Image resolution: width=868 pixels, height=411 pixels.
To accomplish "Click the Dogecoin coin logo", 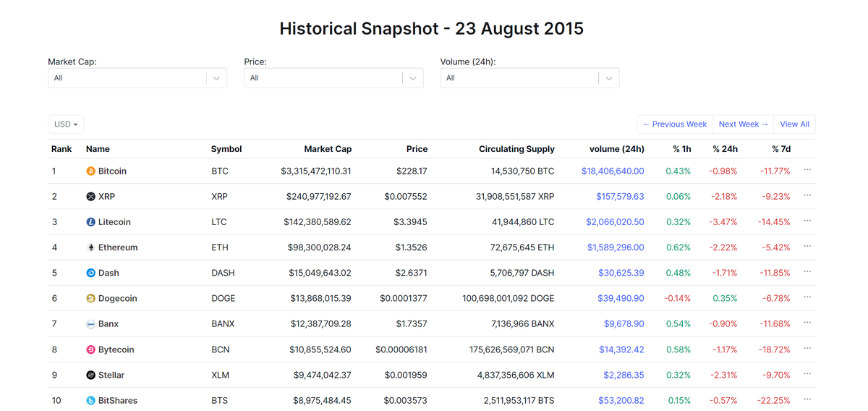I will pos(90,299).
